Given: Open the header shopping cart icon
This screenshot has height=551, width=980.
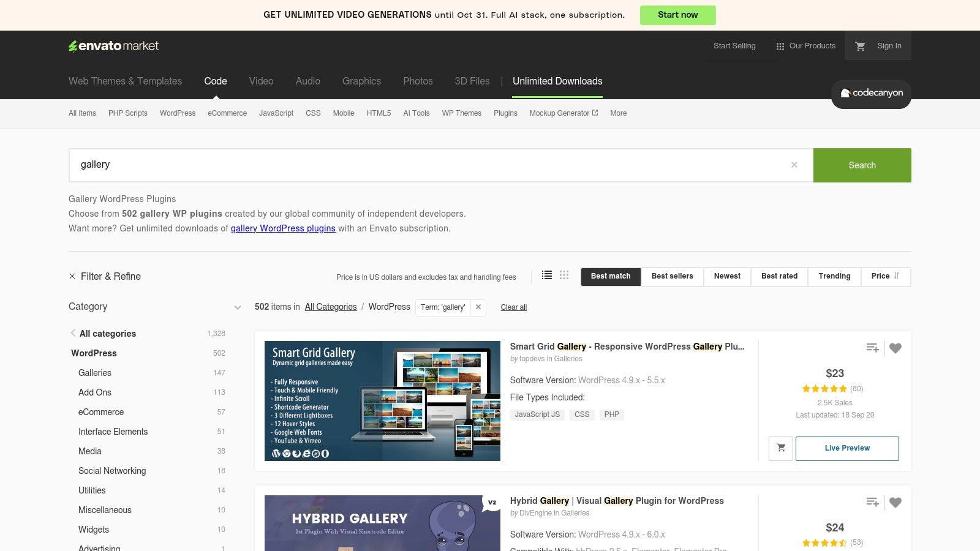Looking at the screenshot, I should tap(861, 45).
